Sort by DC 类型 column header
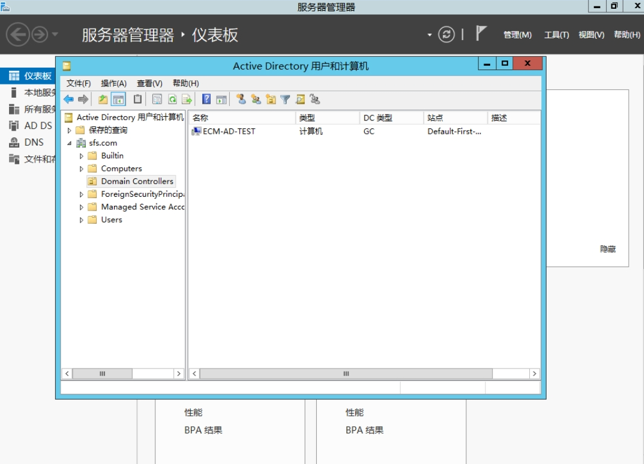The width and height of the screenshot is (644, 464). (x=391, y=118)
